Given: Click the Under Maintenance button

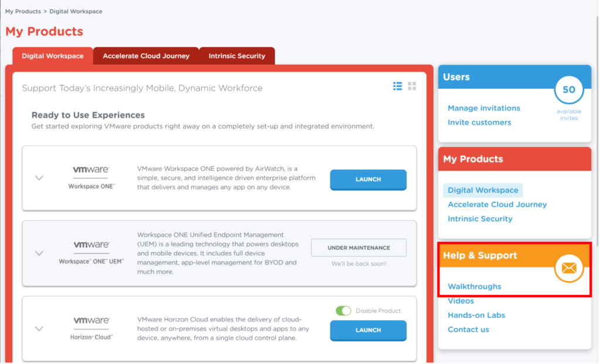Looking at the screenshot, I should point(359,248).
